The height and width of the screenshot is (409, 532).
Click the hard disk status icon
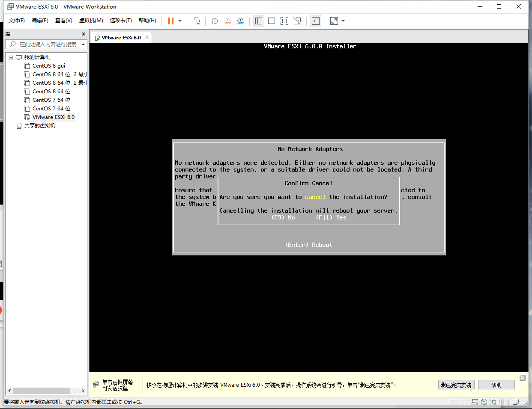pyautogui.click(x=475, y=402)
